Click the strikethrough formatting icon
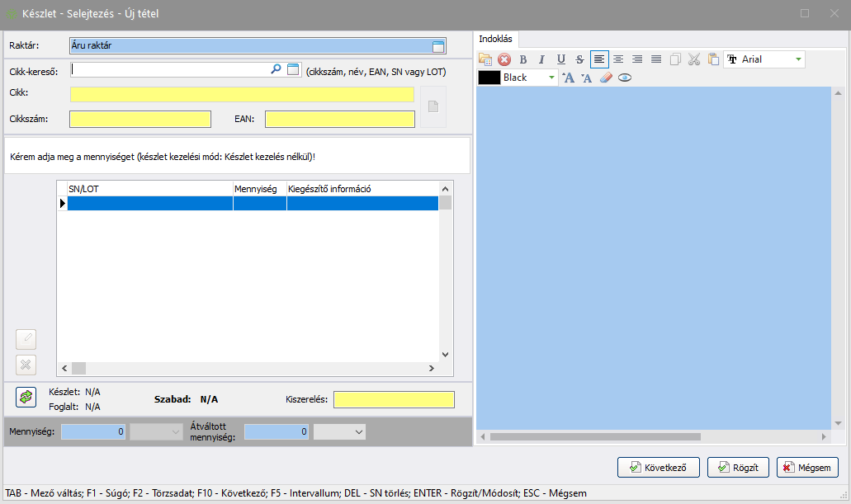 [579, 59]
